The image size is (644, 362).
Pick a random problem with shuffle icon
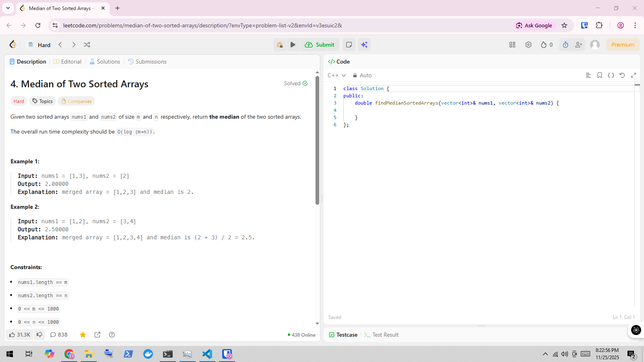tap(87, 45)
